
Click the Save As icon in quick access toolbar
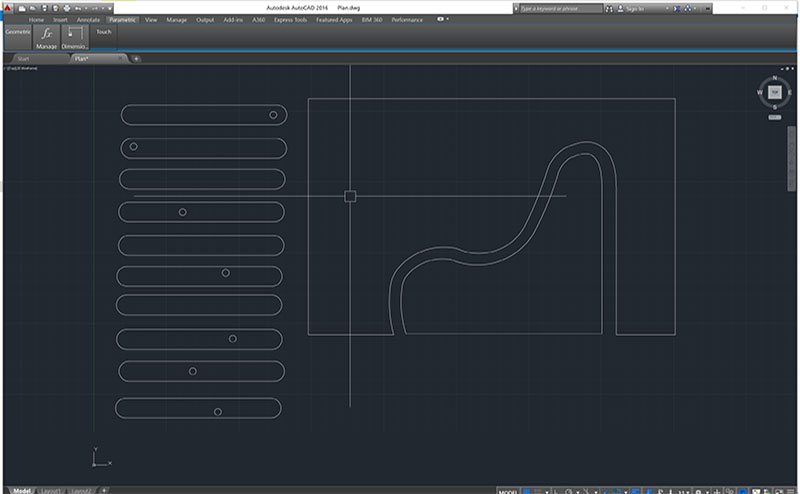[56, 9]
